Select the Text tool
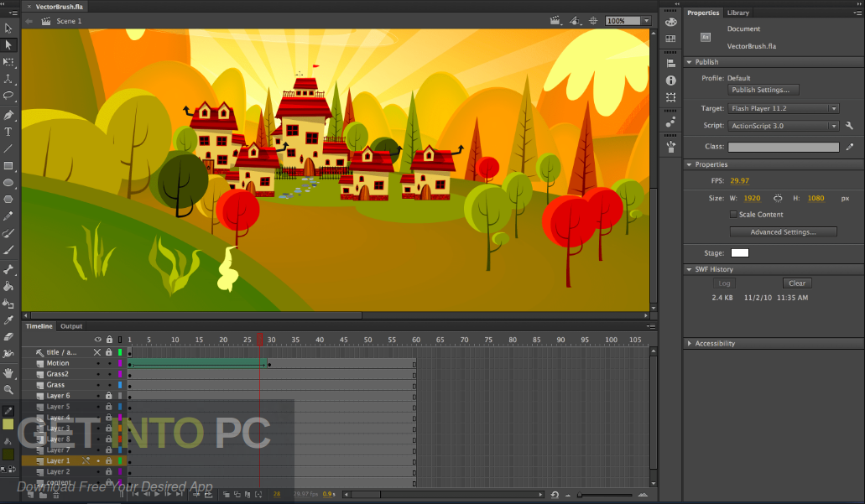865x504 pixels. (8, 132)
